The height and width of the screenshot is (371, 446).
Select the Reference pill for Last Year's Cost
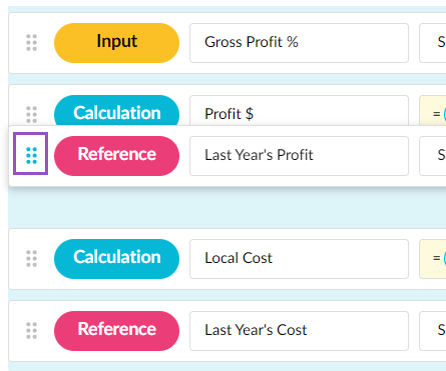tap(117, 331)
